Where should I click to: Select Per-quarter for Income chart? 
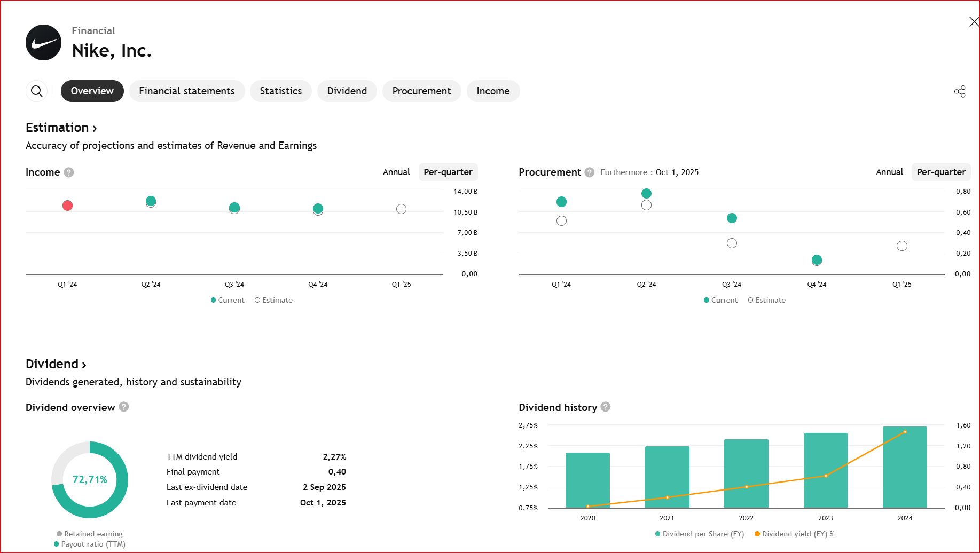(448, 172)
